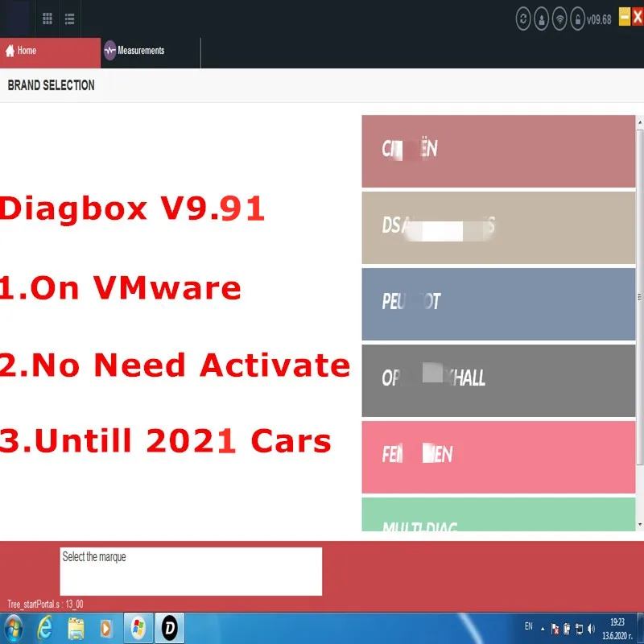Select the CITROEN brand button
The width and height of the screenshot is (644, 644).
pyautogui.click(x=497, y=151)
